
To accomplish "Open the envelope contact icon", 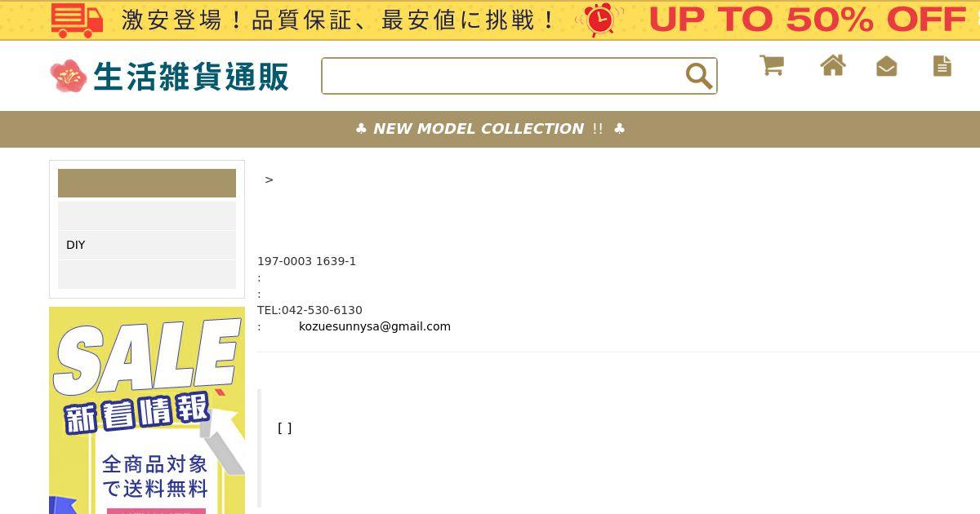I will pyautogui.click(x=887, y=66).
